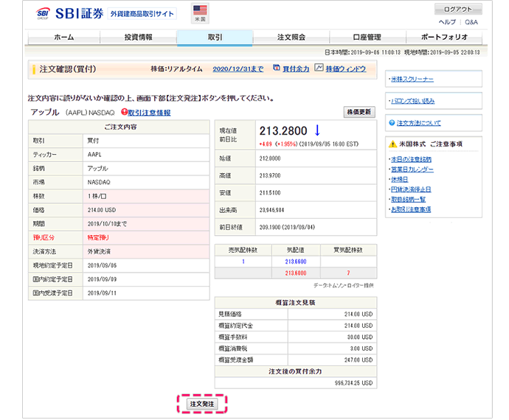Viewport: 509px width, 420px height.
Task: Click the 特定預り account type cell
Action: point(146,238)
